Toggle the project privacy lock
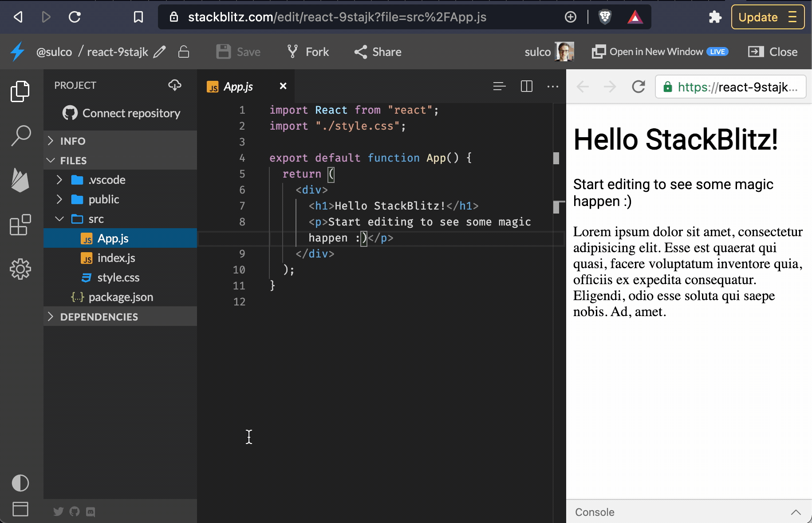Viewport: 812px width, 523px height. pyautogui.click(x=184, y=52)
